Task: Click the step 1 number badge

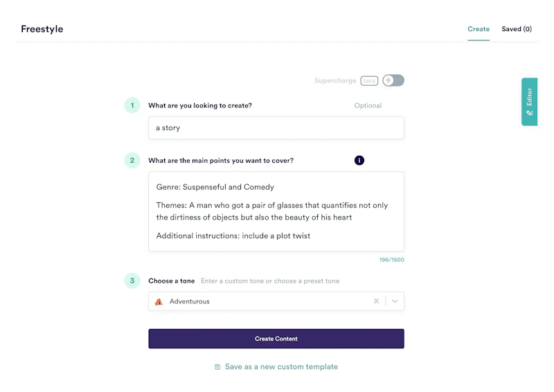Action: point(132,106)
